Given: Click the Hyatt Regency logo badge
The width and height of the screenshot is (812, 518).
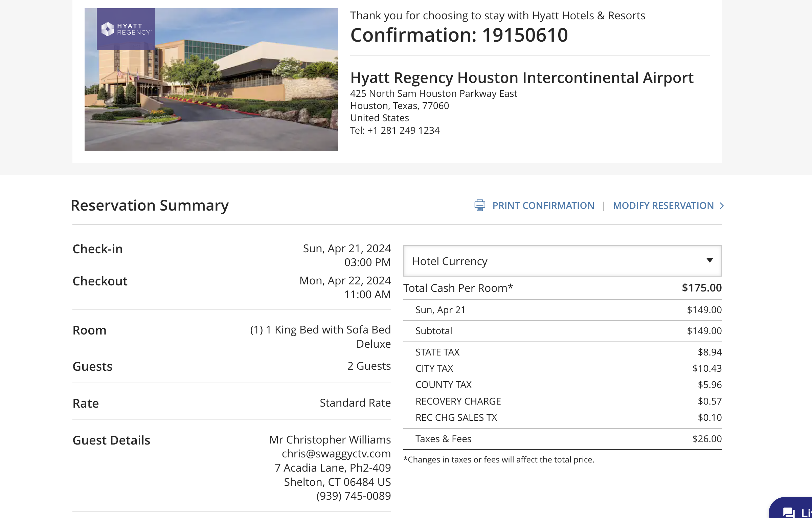Looking at the screenshot, I should pyautogui.click(x=126, y=29).
